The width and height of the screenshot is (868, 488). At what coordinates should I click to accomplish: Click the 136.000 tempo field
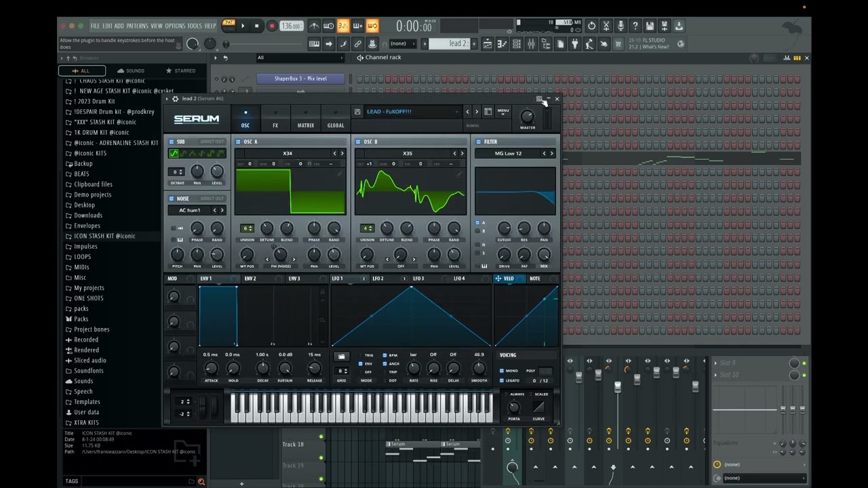(291, 26)
